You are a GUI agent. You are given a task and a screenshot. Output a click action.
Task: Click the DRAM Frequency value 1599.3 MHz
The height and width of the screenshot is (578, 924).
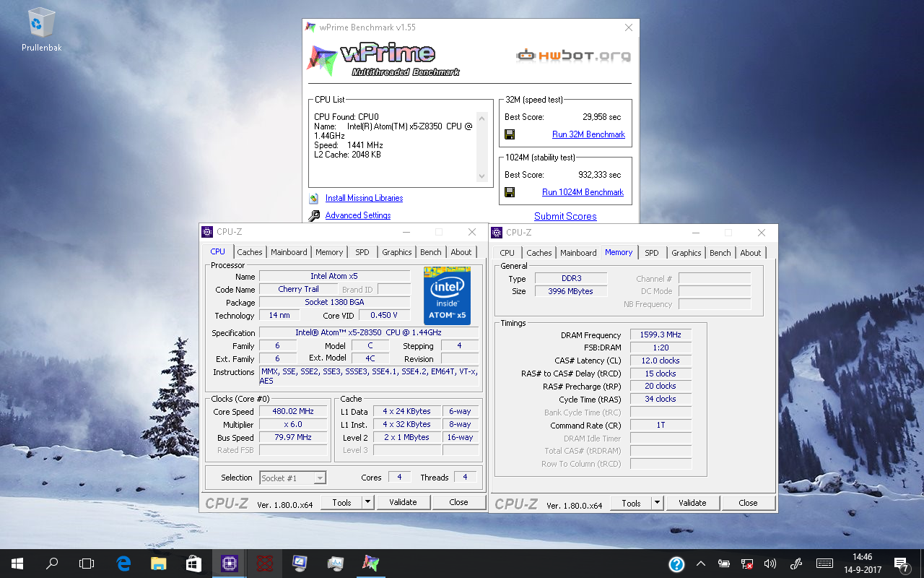660,335
